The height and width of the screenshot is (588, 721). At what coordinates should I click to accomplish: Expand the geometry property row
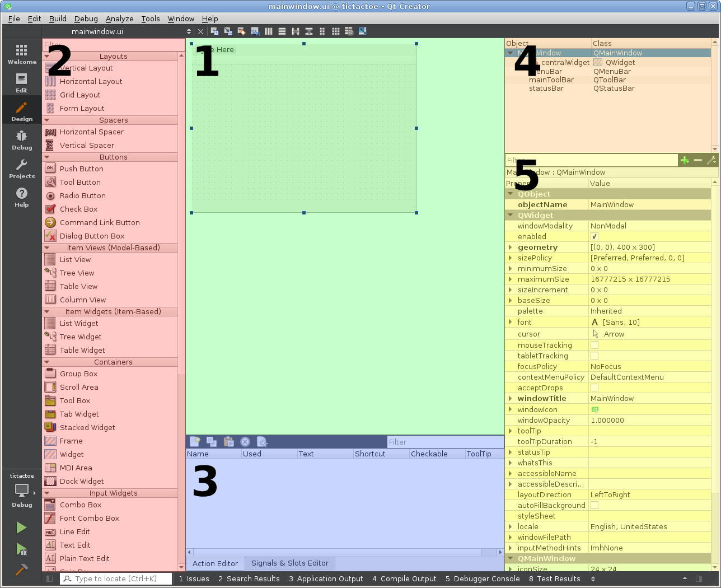pyautogui.click(x=510, y=248)
